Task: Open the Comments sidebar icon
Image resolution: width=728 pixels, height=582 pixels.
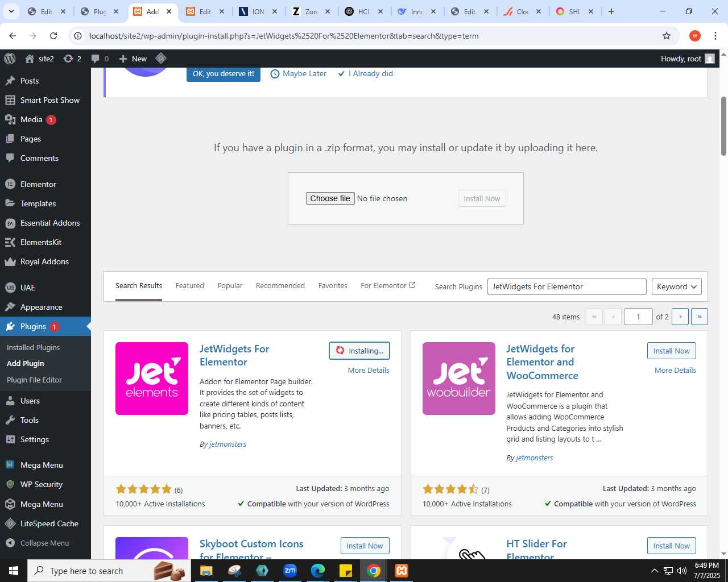Action: coord(10,158)
